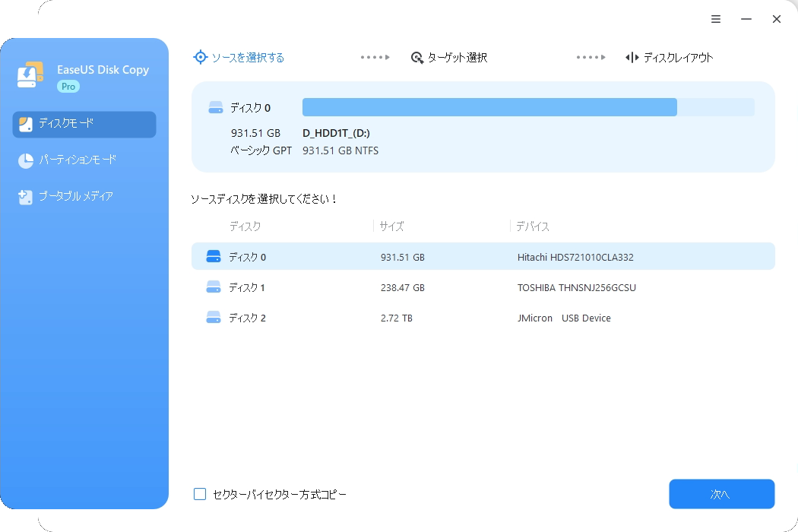798x532 pixels.
Task: Switch to ディスクモード
Action: tap(84, 124)
